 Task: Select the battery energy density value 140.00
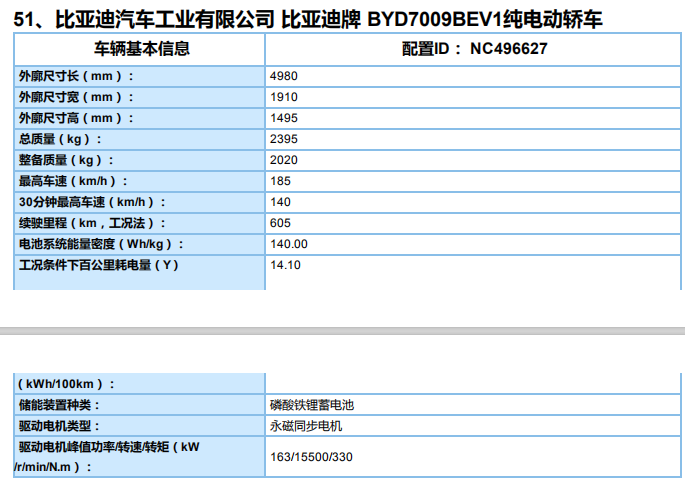(x=288, y=244)
